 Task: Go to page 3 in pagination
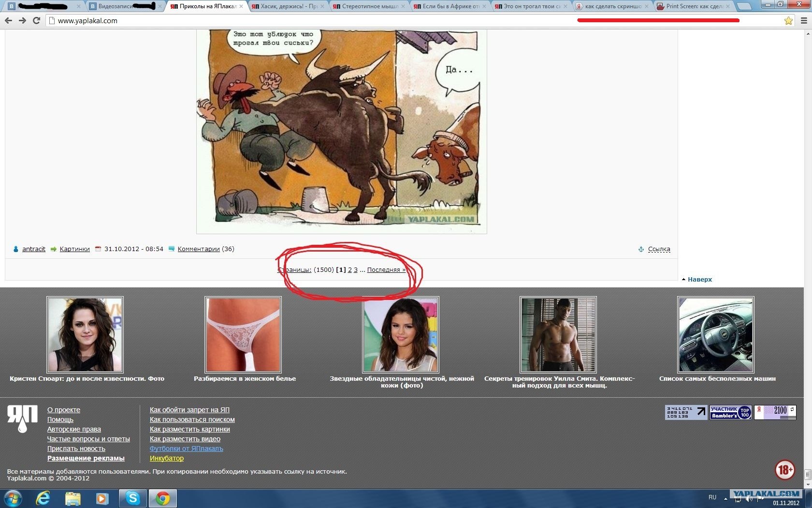point(356,270)
